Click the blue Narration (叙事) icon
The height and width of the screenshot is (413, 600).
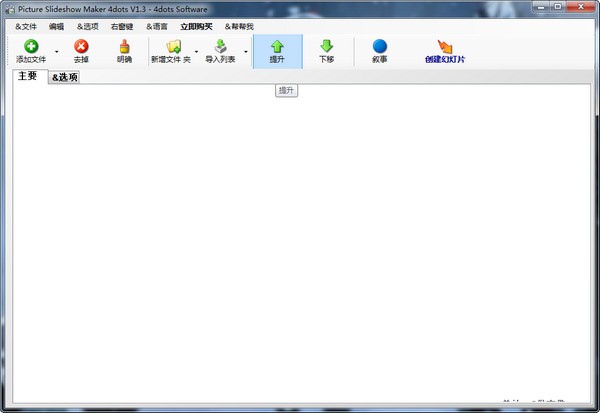click(x=380, y=47)
